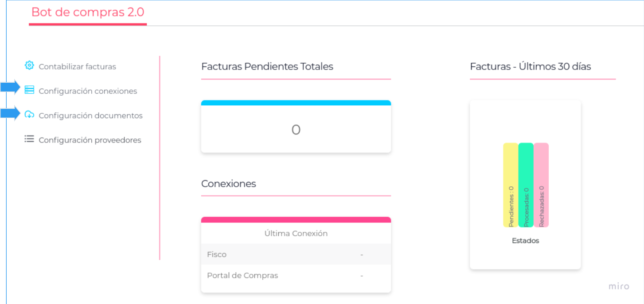Open Contabilizar facturas menu item
The height and width of the screenshot is (304, 644).
pos(77,67)
